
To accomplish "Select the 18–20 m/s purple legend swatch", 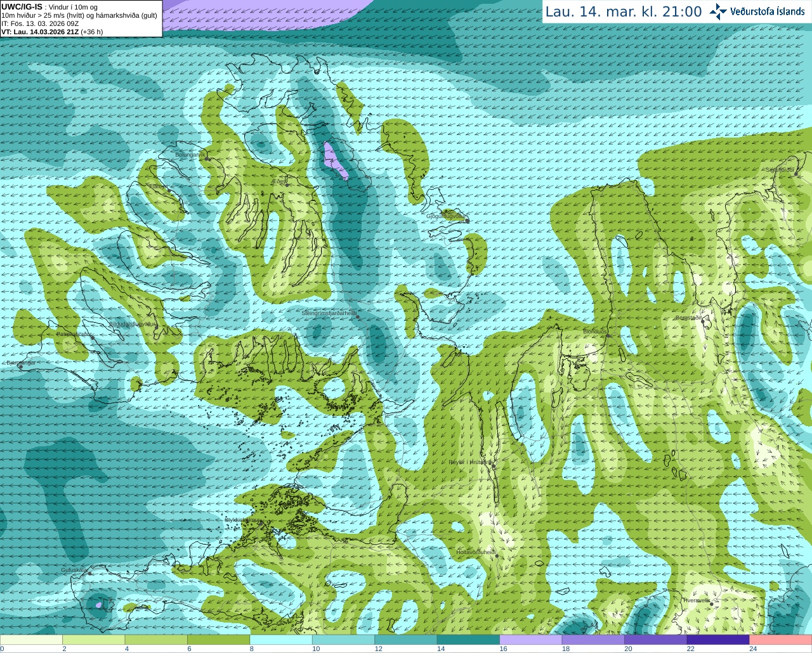I will tap(593, 640).
